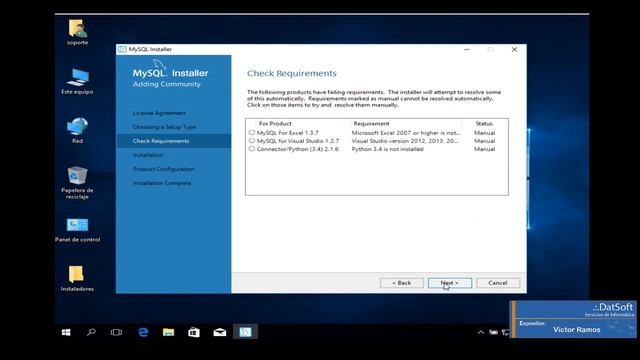Screen dimensions: 640x360
Task: Open File Explorer from the taskbar
Action: coord(168,332)
